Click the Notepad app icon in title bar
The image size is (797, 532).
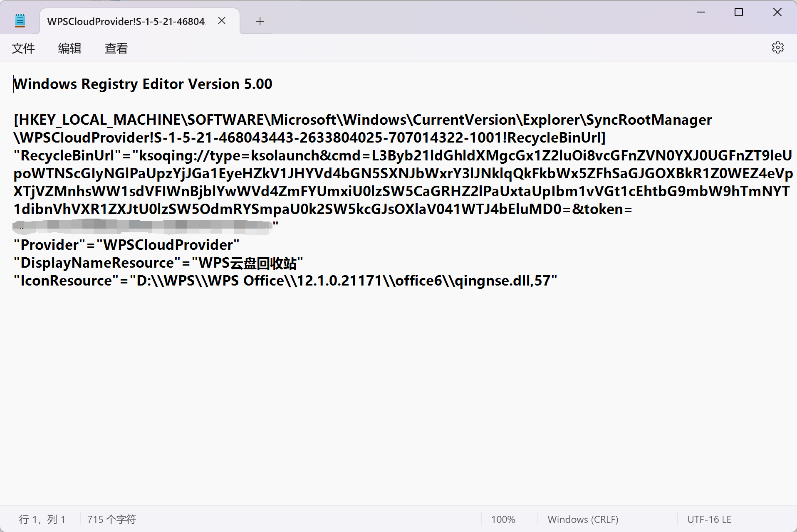(x=20, y=20)
